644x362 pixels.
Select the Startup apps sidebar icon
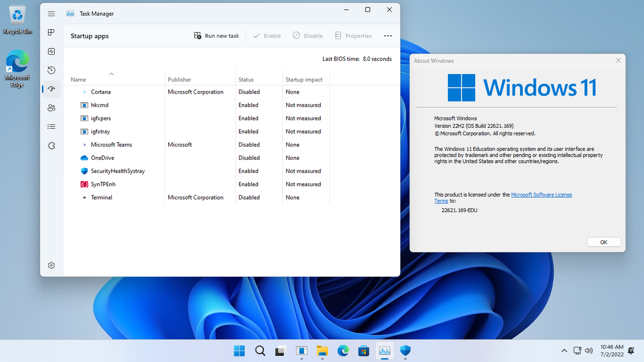point(51,89)
